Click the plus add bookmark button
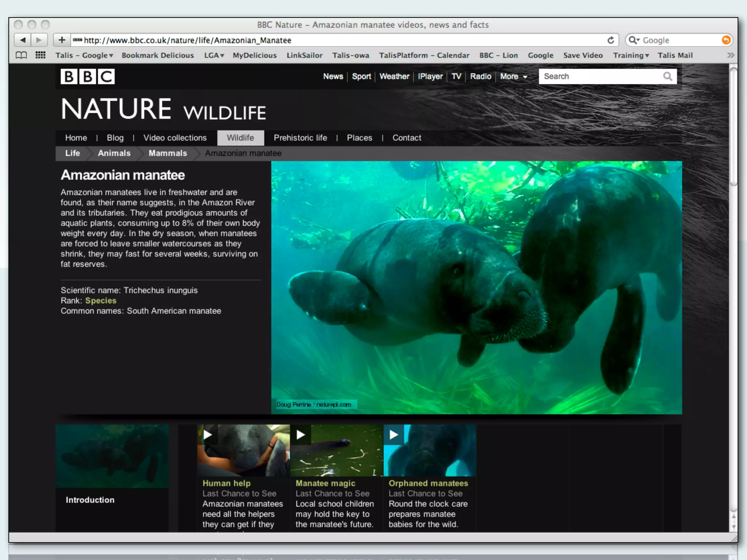 (x=62, y=40)
